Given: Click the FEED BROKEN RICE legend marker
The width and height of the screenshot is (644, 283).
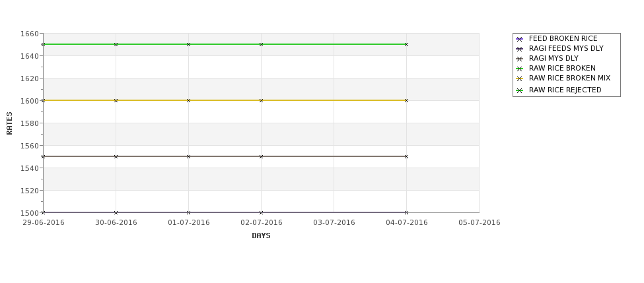Looking at the screenshot, I should (x=520, y=39).
